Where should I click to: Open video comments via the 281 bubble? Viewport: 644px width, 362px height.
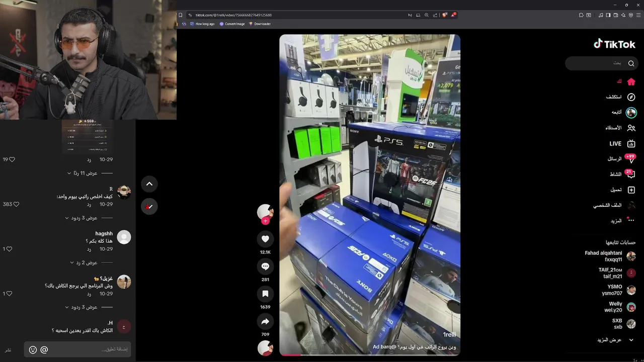(265, 266)
